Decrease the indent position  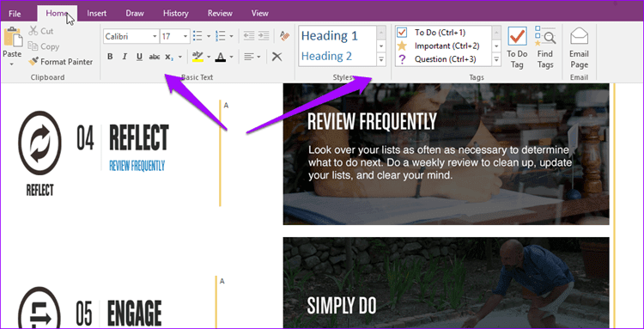click(249, 36)
